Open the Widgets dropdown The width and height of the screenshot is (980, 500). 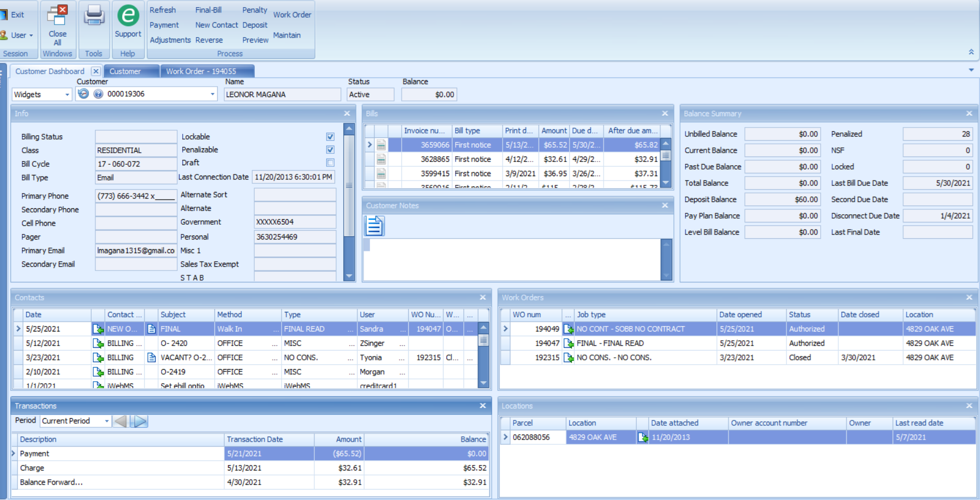pyautogui.click(x=66, y=94)
